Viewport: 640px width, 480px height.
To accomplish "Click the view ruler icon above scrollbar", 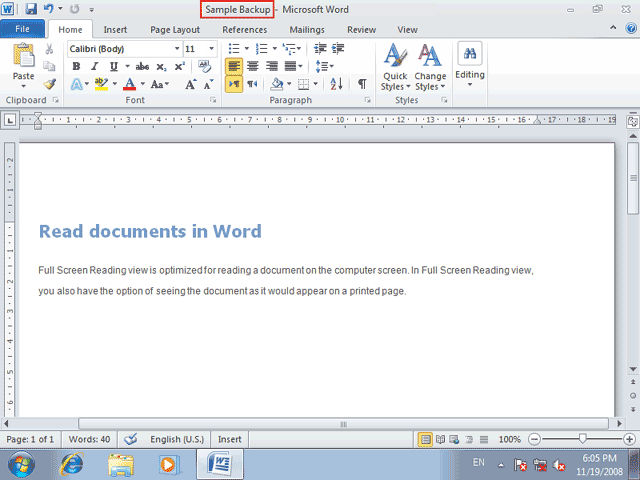I will pyautogui.click(x=633, y=121).
